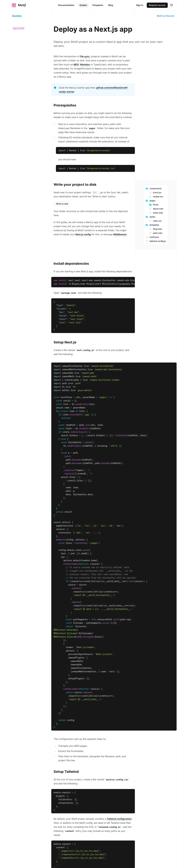Click the 'Write your project to disk' heading
Screen dimensions: 186x868
click(x=75, y=185)
